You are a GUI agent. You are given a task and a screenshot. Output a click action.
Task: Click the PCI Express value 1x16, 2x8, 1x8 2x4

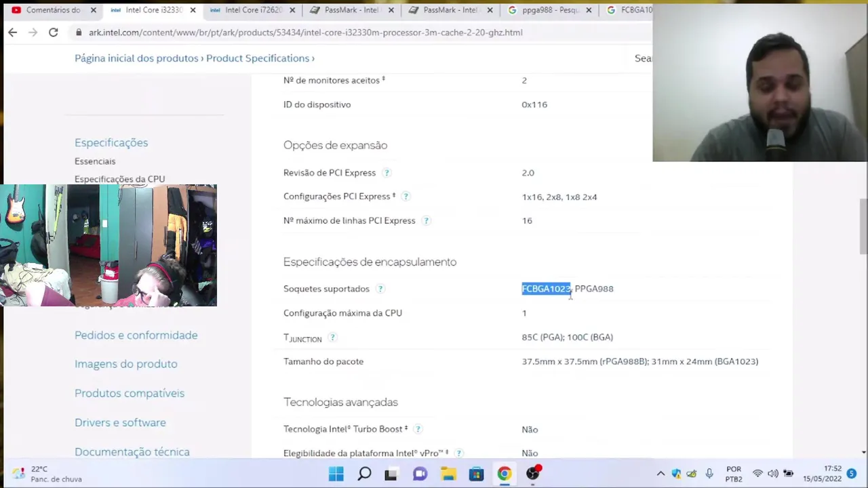tap(559, 197)
